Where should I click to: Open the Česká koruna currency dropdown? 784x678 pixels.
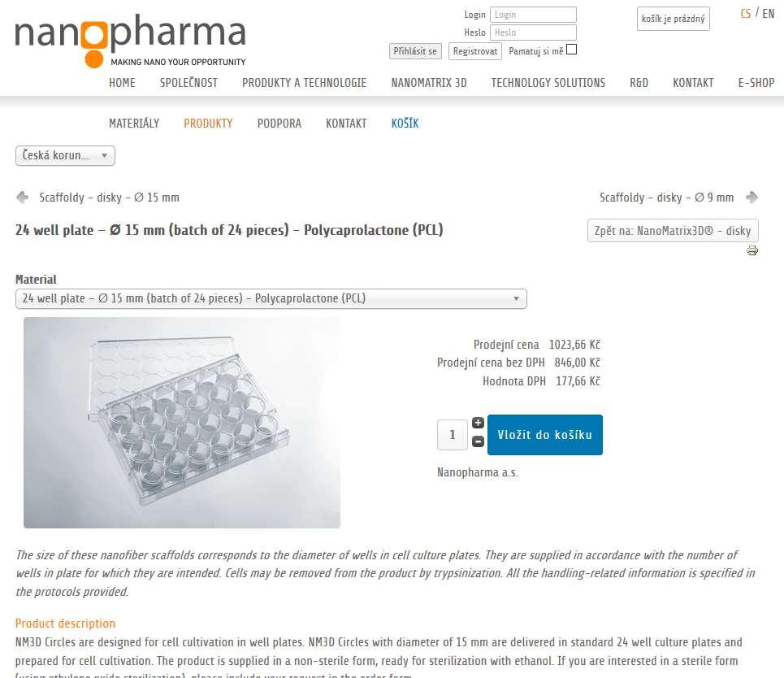click(x=65, y=155)
